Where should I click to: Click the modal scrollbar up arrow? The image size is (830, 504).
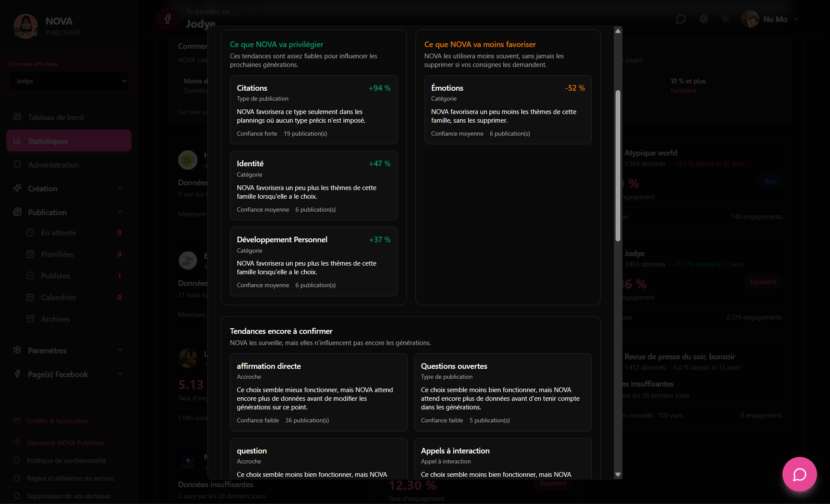618,31
